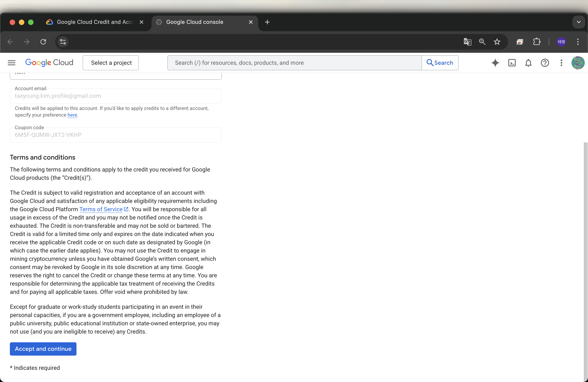The height and width of the screenshot is (382, 588).
Task: Open the Chrome profile badge
Action: coord(561,42)
